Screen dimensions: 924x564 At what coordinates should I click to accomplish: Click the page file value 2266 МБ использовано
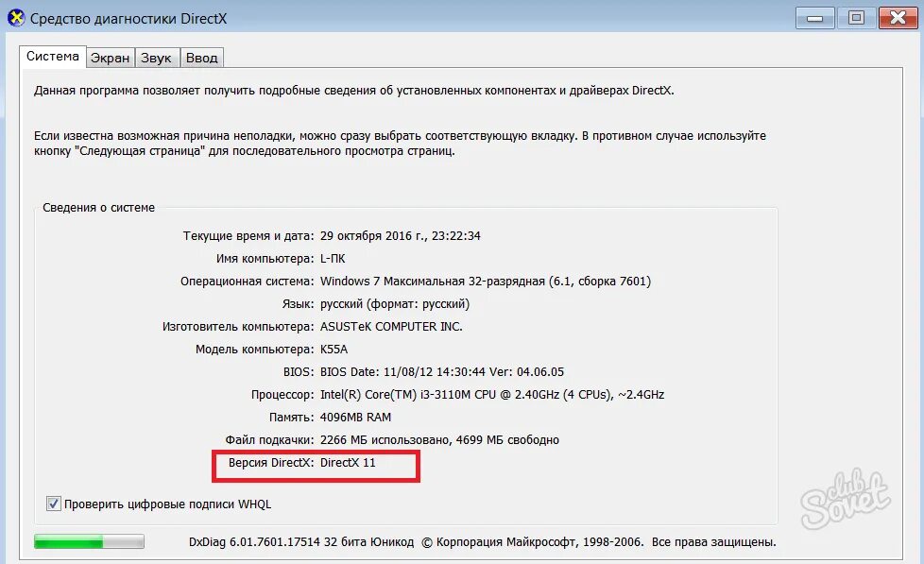[x=439, y=440]
